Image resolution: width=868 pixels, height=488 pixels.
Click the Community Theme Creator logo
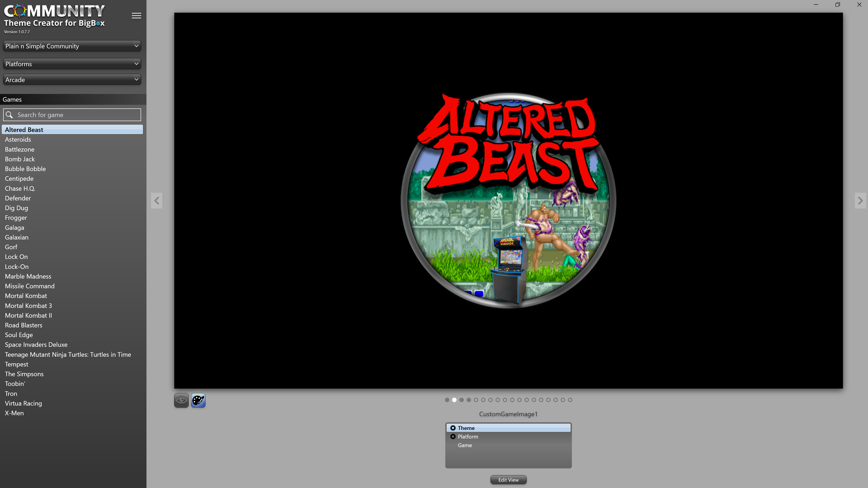click(54, 16)
